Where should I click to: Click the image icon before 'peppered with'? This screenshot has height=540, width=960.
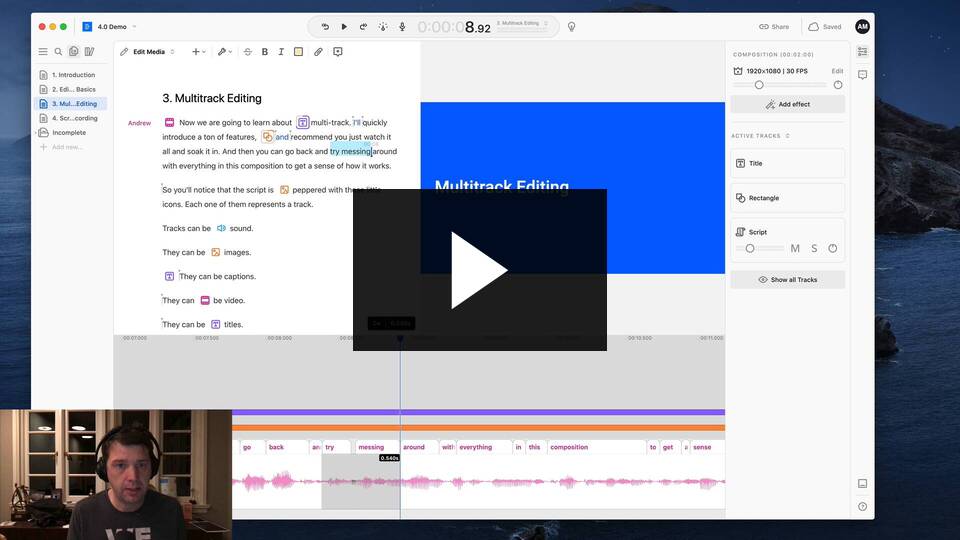coord(284,190)
